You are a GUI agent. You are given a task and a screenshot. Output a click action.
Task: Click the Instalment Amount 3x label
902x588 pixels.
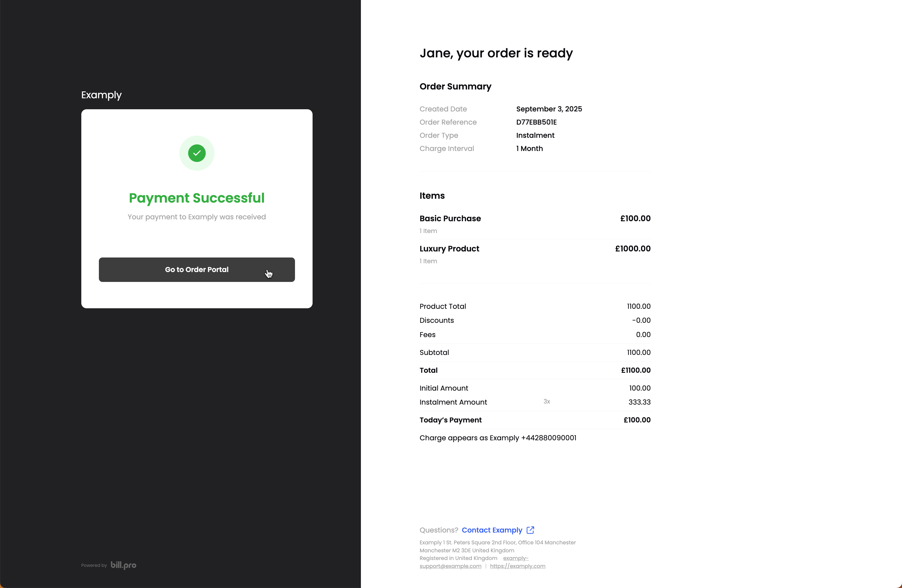pyautogui.click(x=547, y=402)
